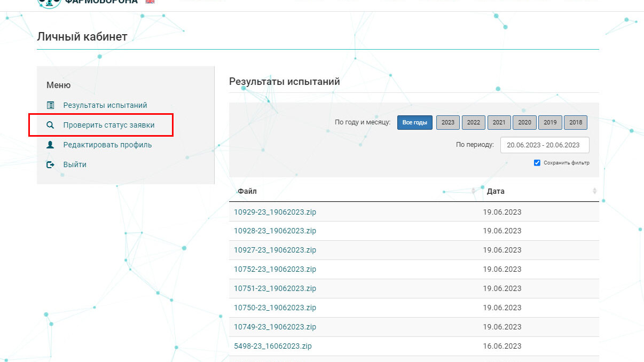Show results for Все годы
The height and width of the screenshot is (362, 644).
point(415,122)
